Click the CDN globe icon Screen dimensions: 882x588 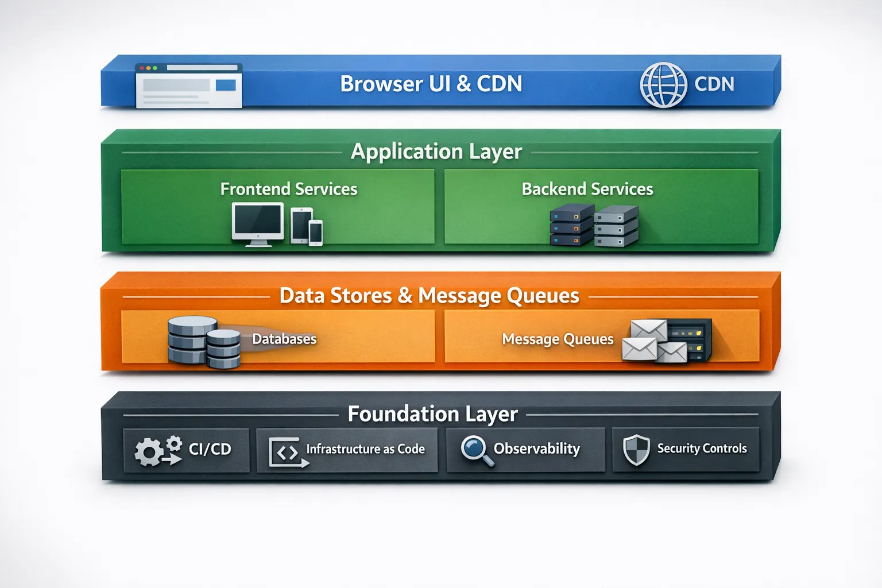(x=663, y=85)
